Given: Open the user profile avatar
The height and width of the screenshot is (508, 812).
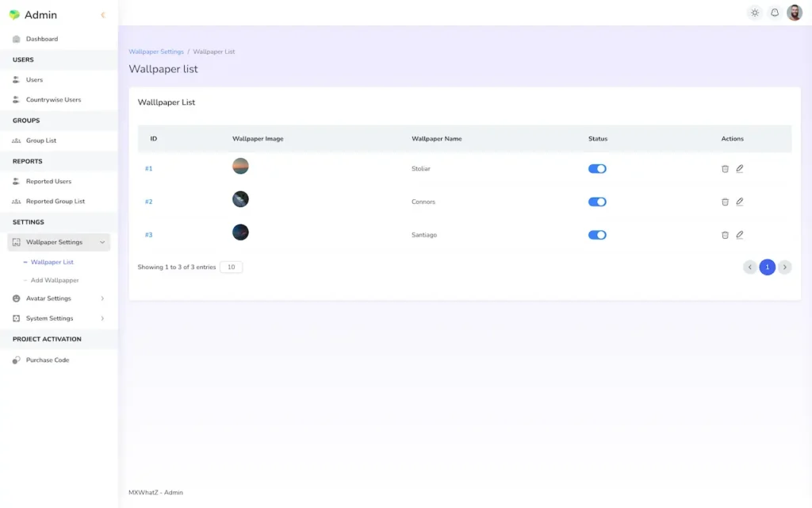Looking at the screenshot, I should point(795,13).
